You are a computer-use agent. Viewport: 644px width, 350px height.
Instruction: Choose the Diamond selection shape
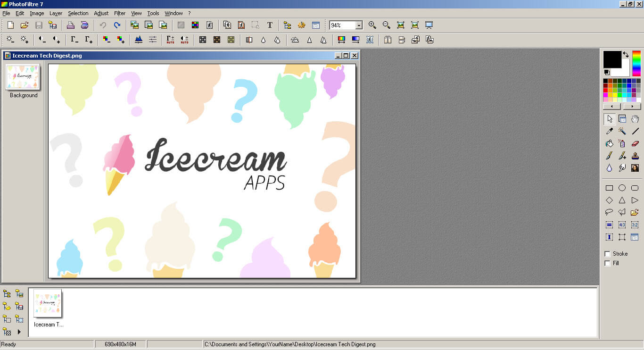(x=609, y=200)
